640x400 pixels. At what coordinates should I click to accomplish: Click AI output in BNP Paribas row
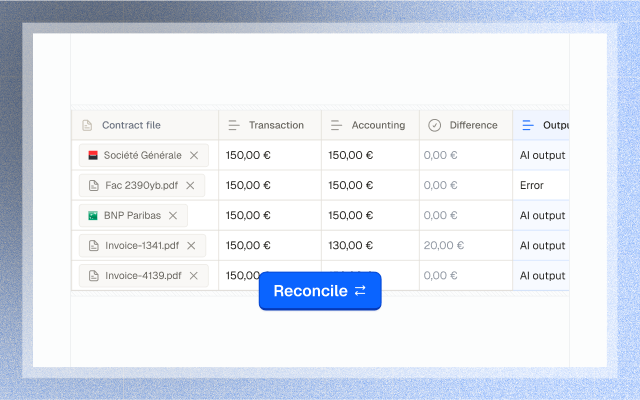click(x=542, y=216)
